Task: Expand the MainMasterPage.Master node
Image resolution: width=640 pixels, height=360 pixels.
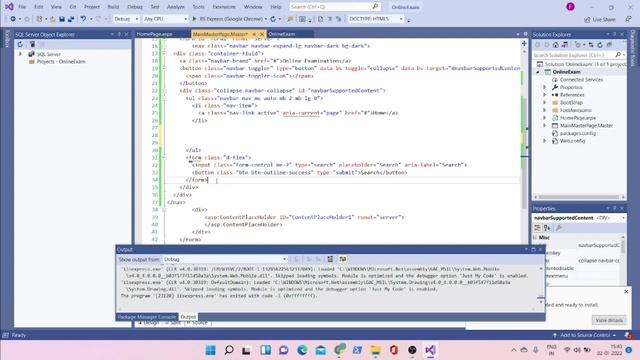Action: point(544,125)
